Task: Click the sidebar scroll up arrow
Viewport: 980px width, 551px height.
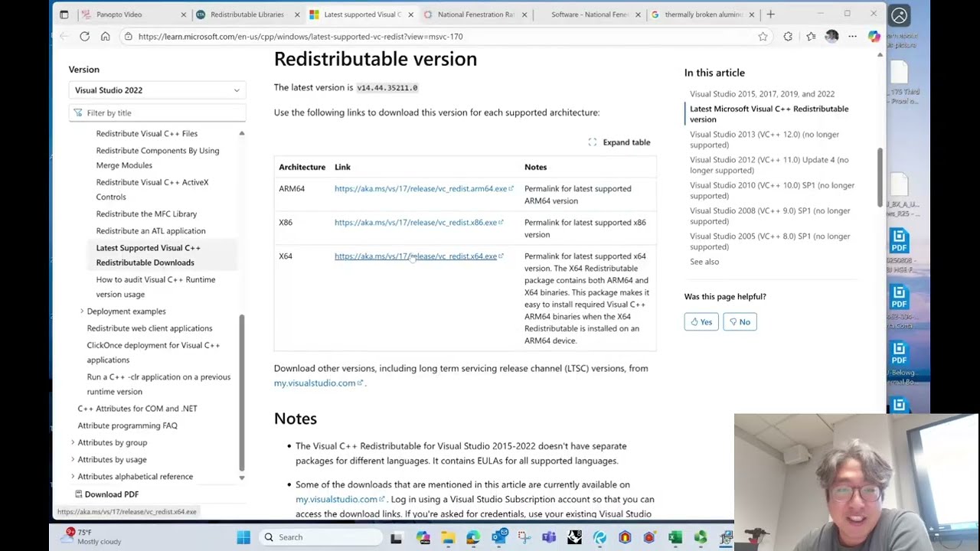Action: [x=241, y=134]
